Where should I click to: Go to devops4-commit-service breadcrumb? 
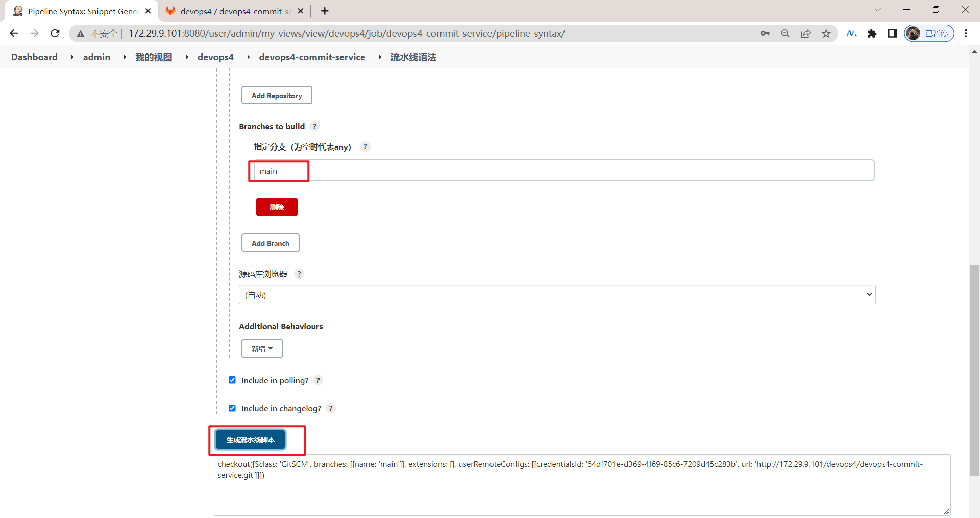pos(312,57)
